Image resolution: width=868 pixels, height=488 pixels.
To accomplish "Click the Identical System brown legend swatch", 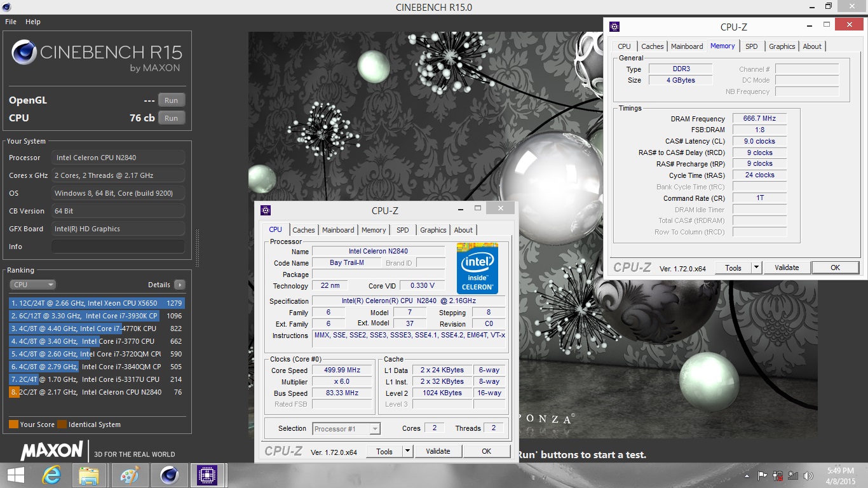I will tap(62, 424).
